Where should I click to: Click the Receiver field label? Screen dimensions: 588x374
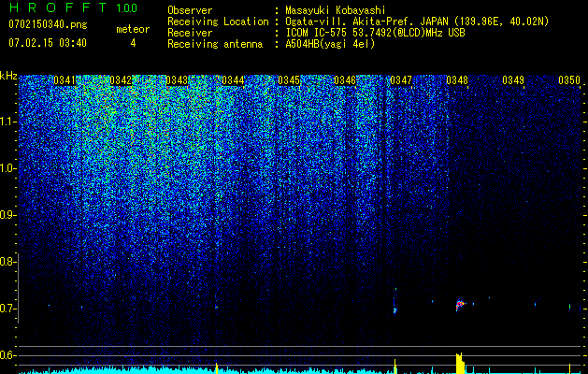click(190, 33)
